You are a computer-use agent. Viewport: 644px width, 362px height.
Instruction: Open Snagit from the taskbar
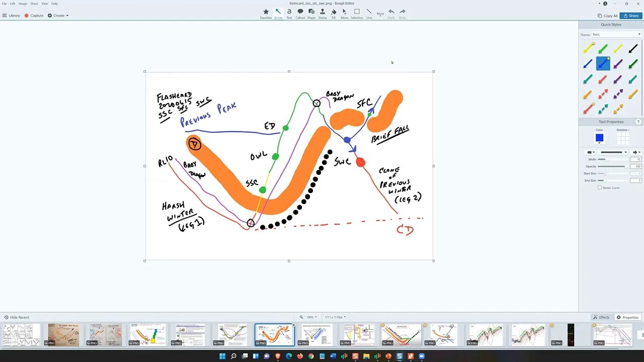(399, 356)
